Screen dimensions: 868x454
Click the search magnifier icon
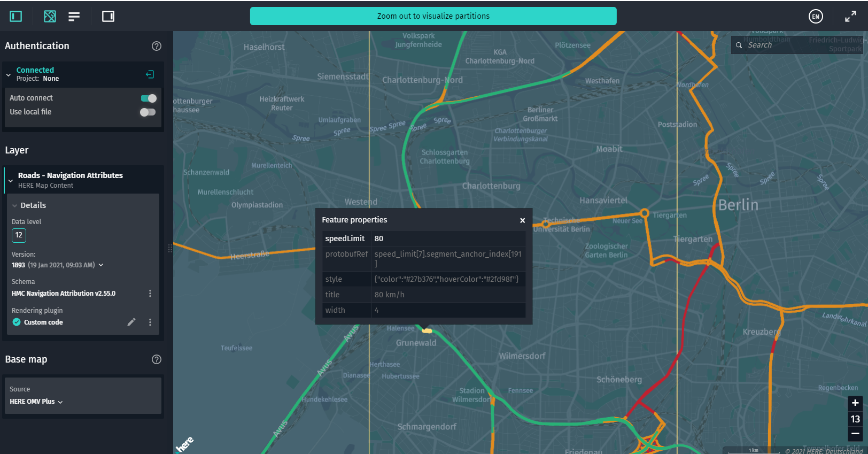(739, 45)
